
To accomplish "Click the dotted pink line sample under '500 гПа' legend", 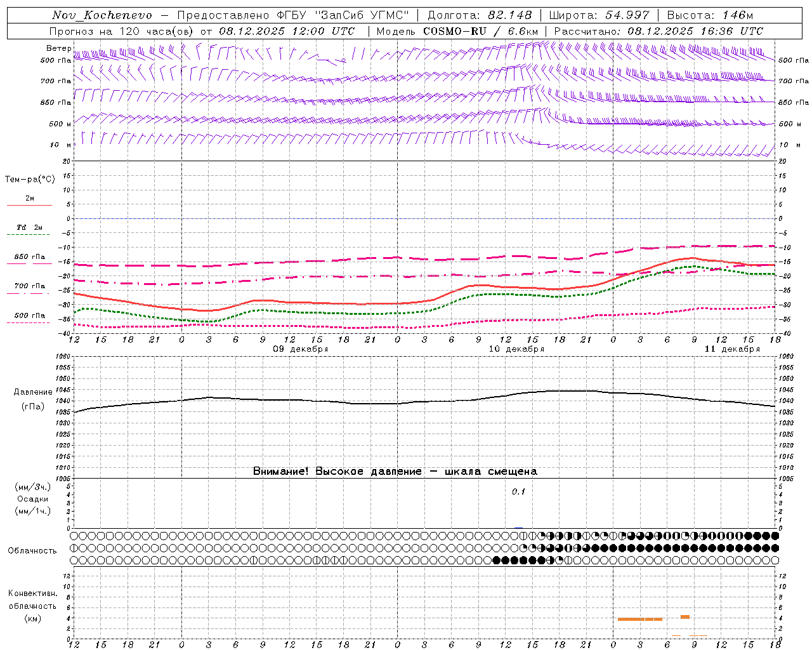I will [x=29, y=323].
